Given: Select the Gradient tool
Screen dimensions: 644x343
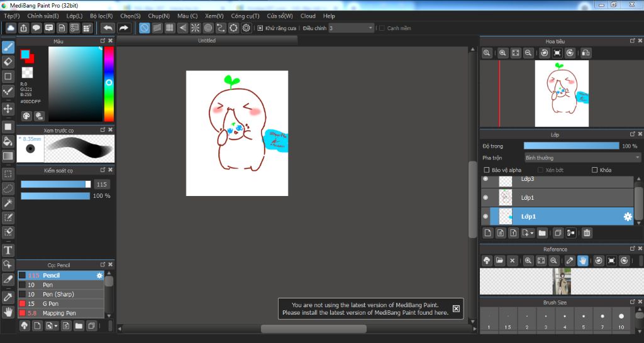Looking at the screenshot, I should click(x=8, y=156).
